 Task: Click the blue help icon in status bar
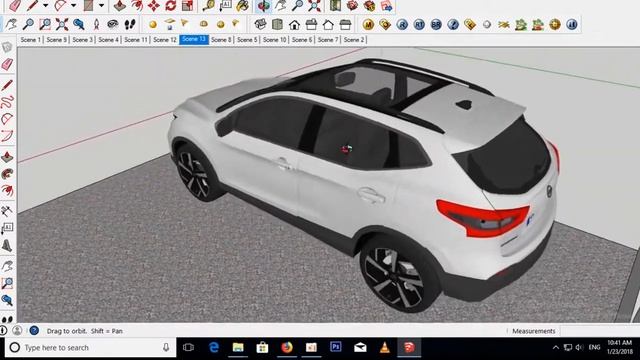[x=34, y=330]
